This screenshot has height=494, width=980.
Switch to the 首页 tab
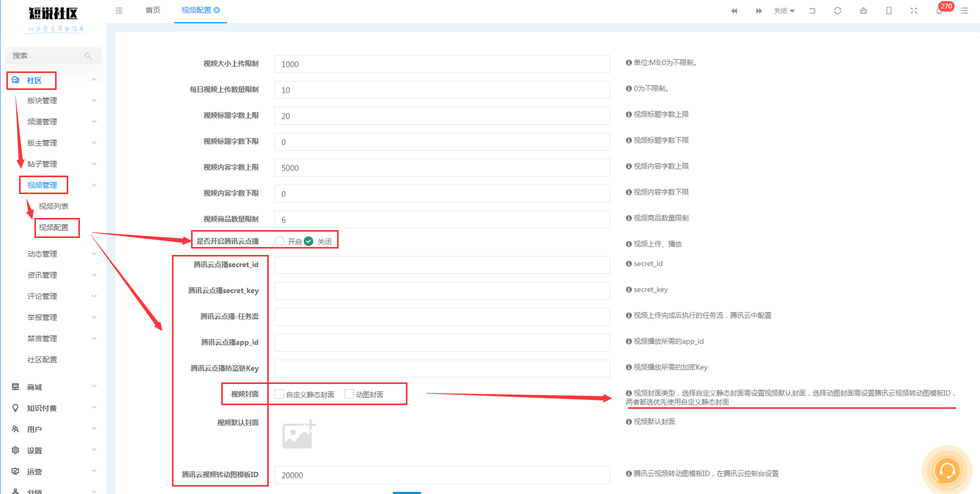coord(153,11)
